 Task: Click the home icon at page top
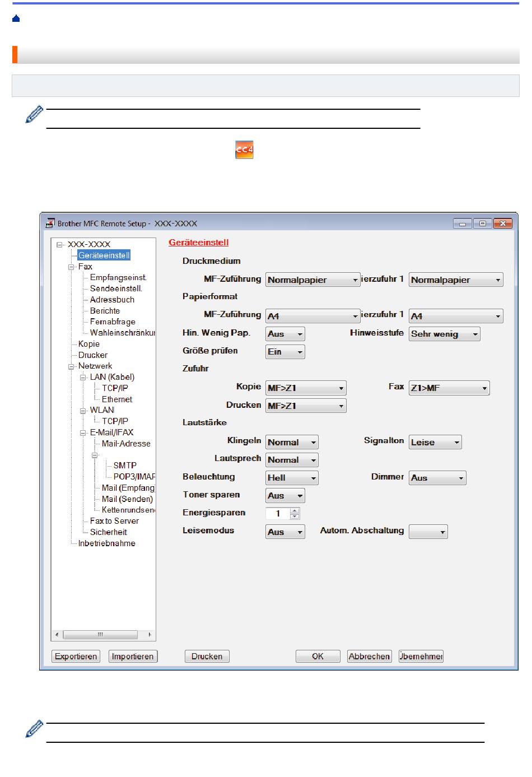pos(16,18)
